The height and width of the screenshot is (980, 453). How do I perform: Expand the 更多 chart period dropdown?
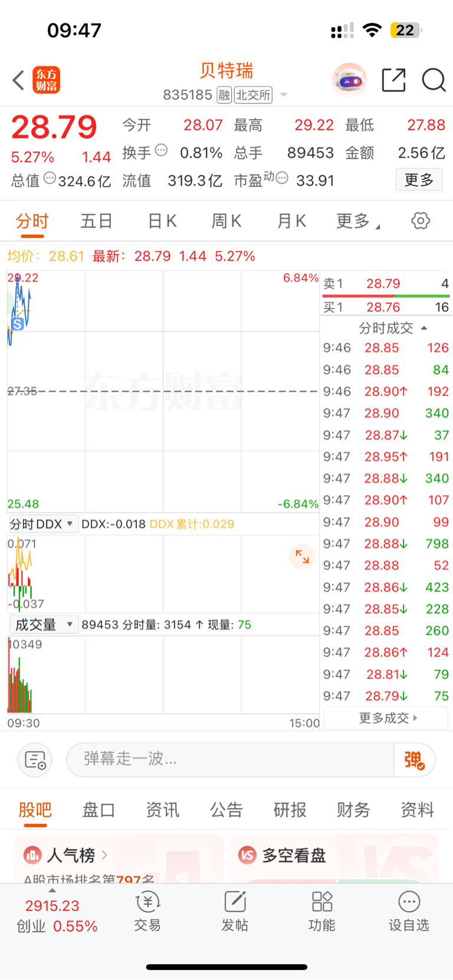coord(358,221)
